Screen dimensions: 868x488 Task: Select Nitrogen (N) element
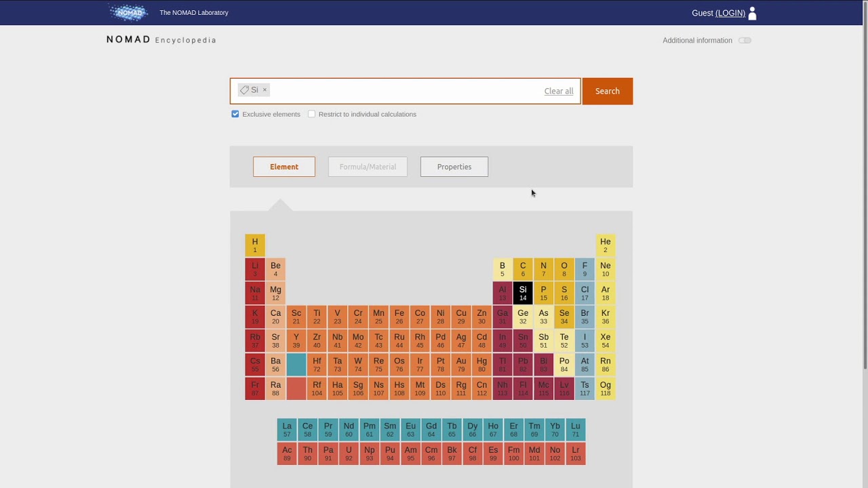coord(543,269)
